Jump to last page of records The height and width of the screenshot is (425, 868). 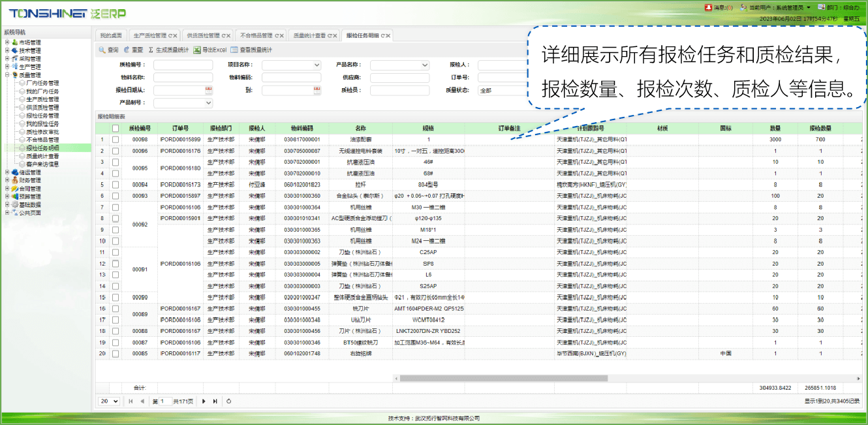(215, 401)
